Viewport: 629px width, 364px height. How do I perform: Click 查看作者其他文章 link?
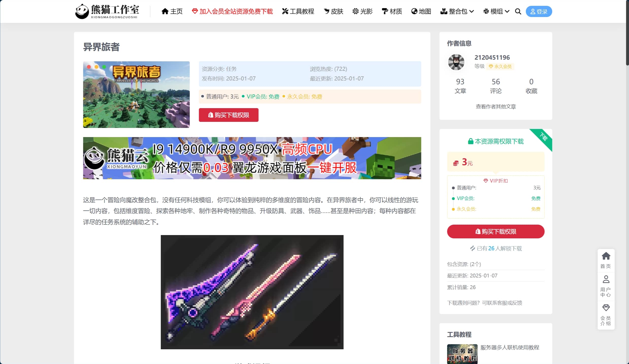point(495,107)
